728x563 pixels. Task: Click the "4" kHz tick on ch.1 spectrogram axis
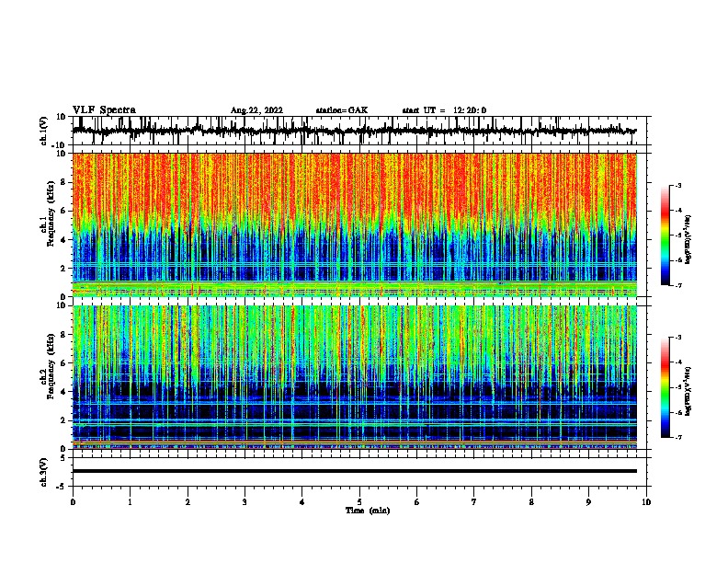click(63, 240)
